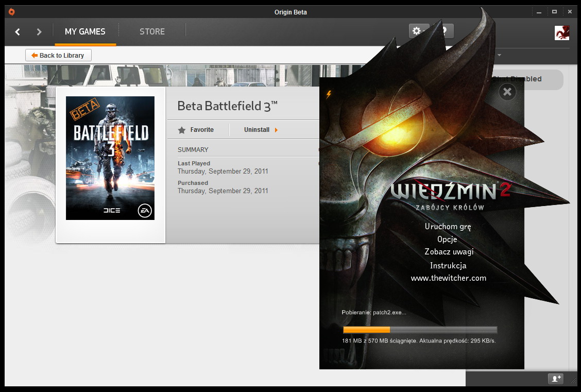Open the dropdown arrow below the avatar
581x392 pixels.
tap(499, 55)
